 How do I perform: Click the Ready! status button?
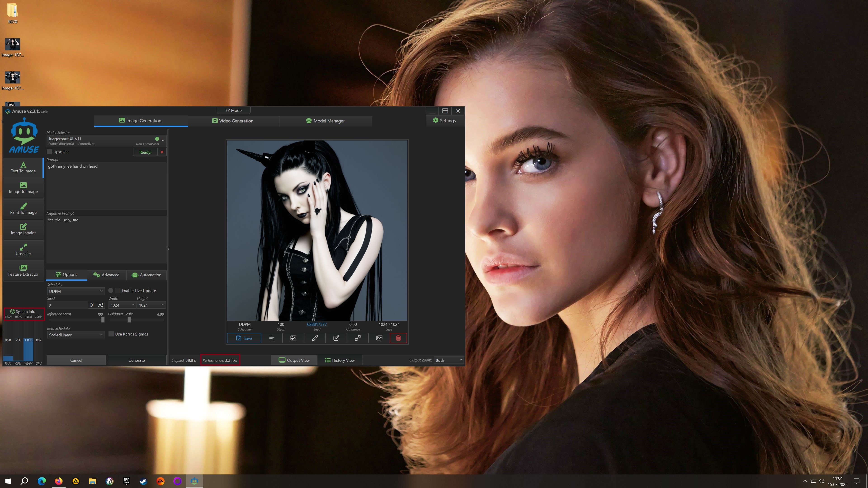(145, 152)
